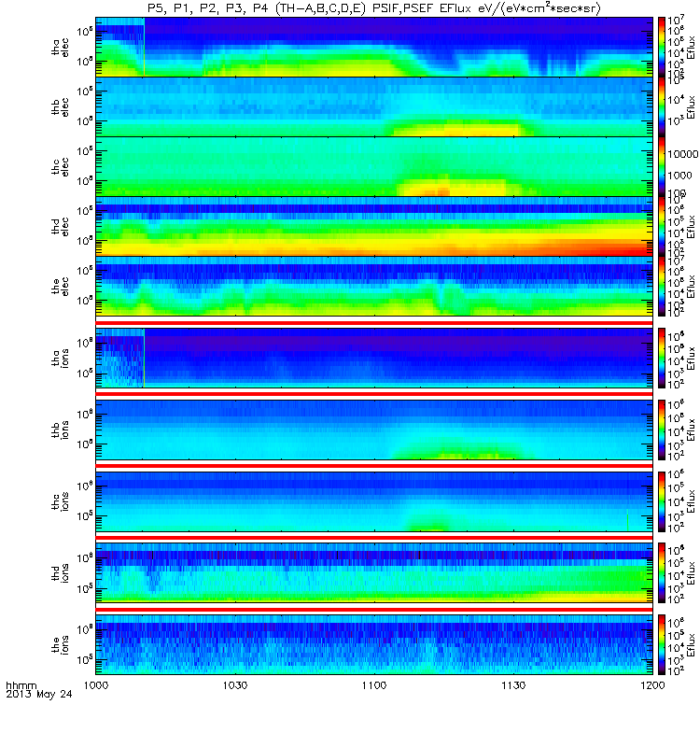Click the thd elec spectrogram panel
This screenshot has width=700, height=747.
(x=374, y=226)
